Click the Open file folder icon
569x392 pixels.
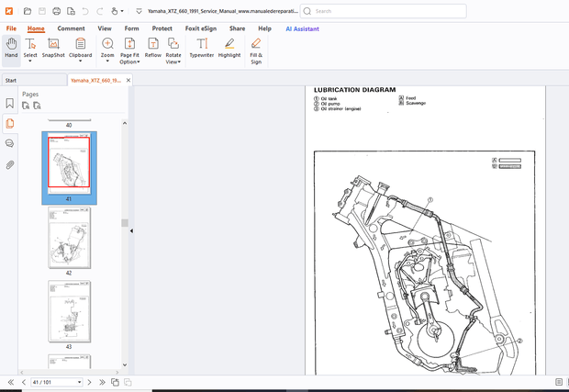click(28, 11)
